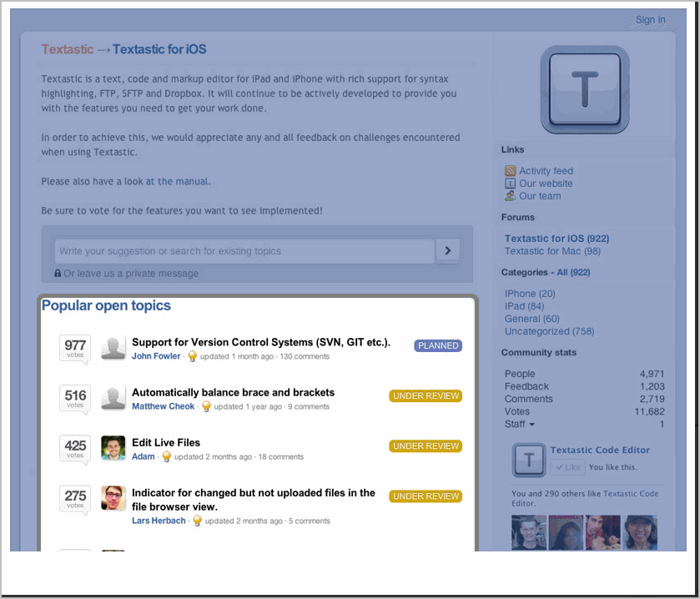Image resolution: width=700 pixels, height=599 pixels.
Task: Click the 130 comments text
Action: click(305, 356)
